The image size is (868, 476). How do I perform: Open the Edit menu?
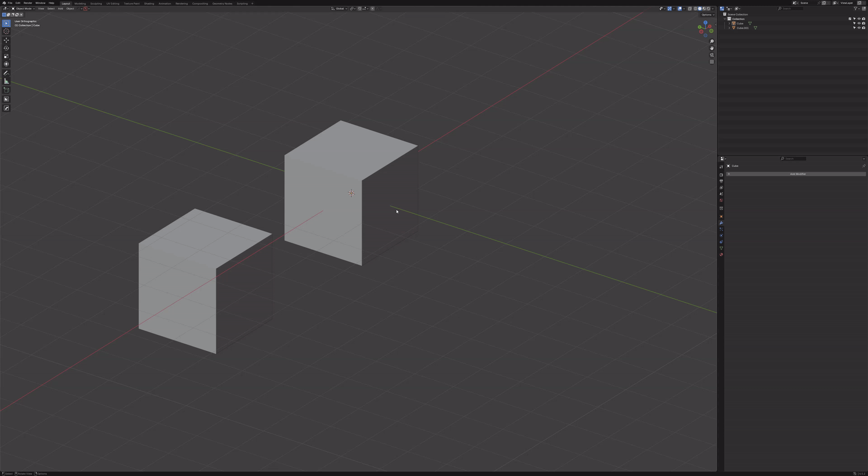coord(18,3)
